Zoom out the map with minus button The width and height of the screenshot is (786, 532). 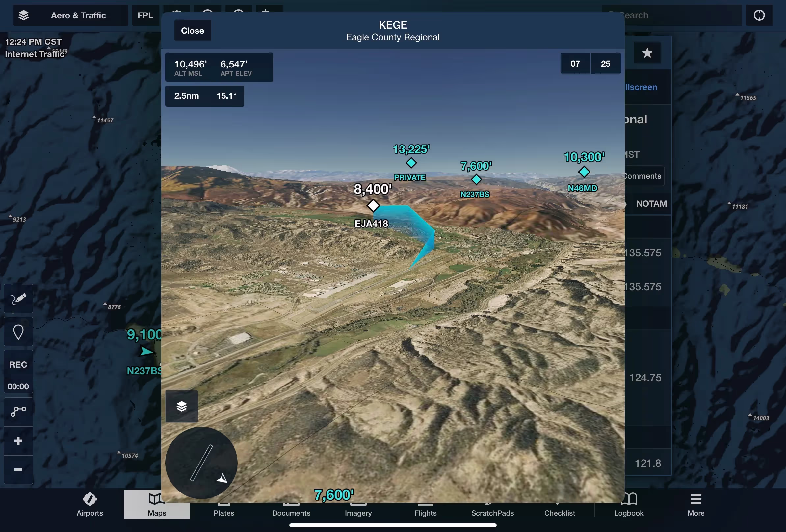(x=18, y=470)
